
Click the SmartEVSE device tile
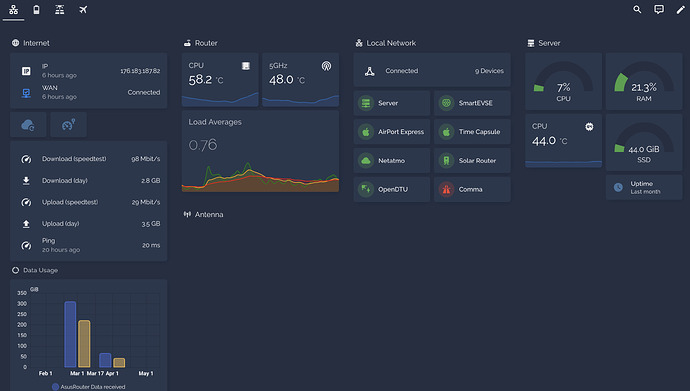(472, 103)
